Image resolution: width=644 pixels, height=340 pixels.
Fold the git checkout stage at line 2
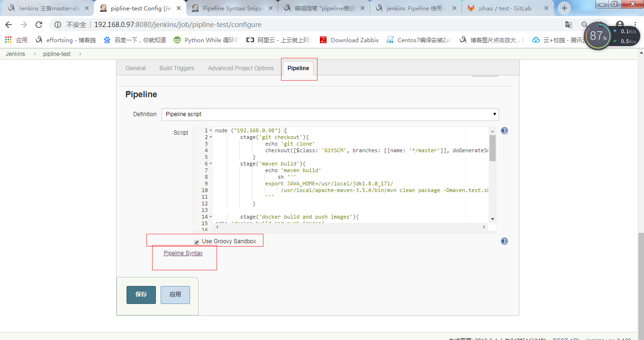tap(211, 137)
